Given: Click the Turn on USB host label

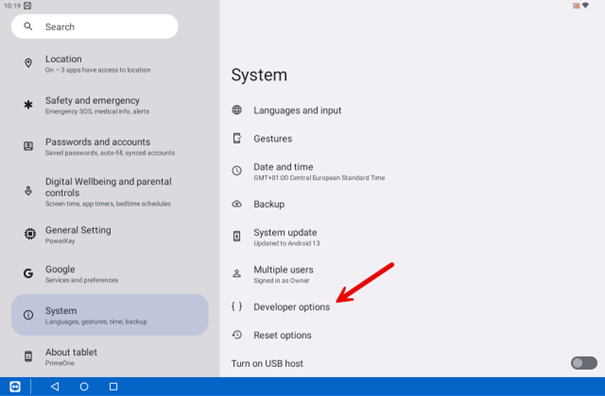Looking at the screenshot, I should click(x=267, y=363).
